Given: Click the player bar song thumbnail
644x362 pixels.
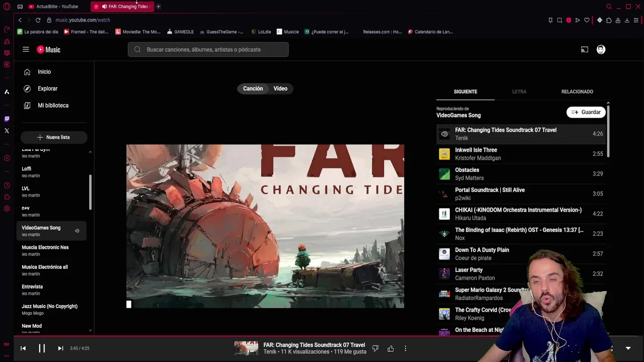Looking at the screenshot, I should (246, 348).
